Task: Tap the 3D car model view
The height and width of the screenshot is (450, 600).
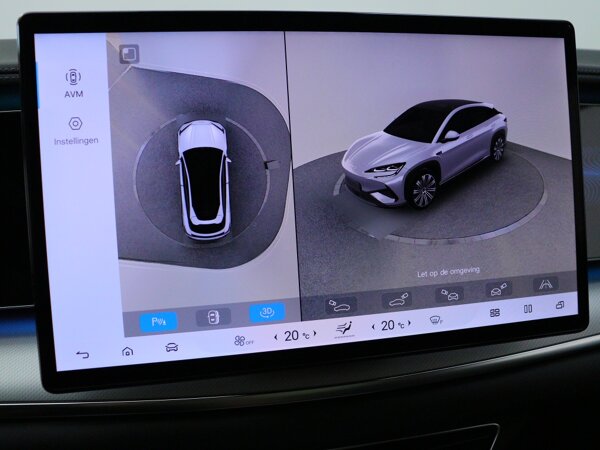Action: point(424,153)
